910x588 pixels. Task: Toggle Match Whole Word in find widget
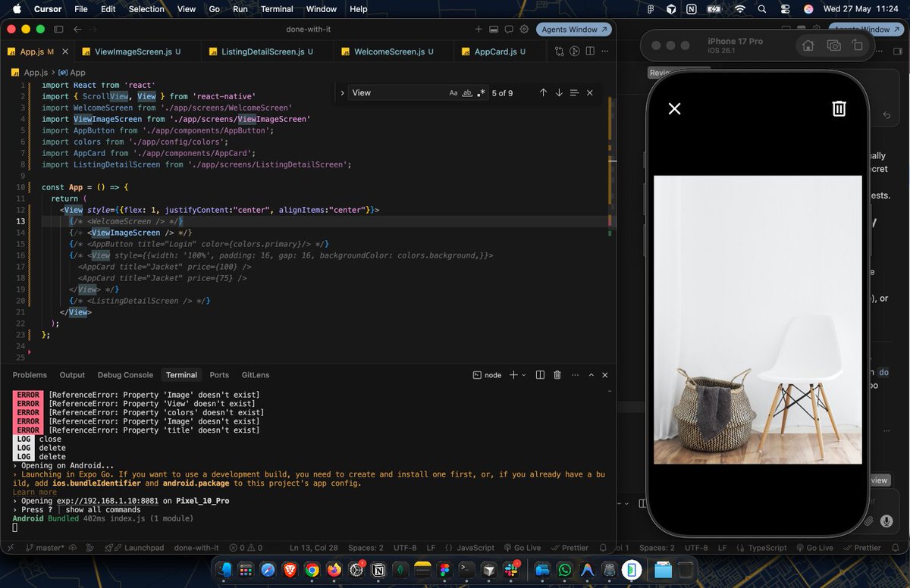tap(467, 92)
